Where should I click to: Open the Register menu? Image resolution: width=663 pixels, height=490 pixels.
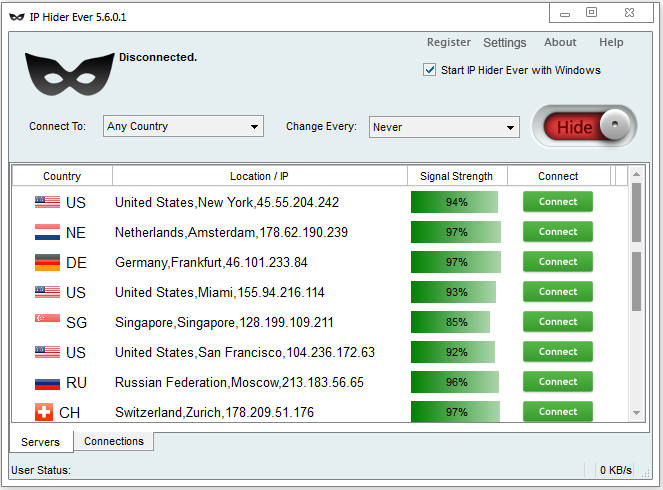[x=449, y=42]
